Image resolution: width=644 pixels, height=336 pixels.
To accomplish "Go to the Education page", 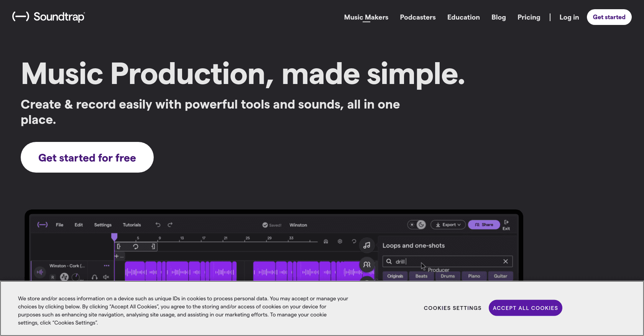I will (463, 17).
